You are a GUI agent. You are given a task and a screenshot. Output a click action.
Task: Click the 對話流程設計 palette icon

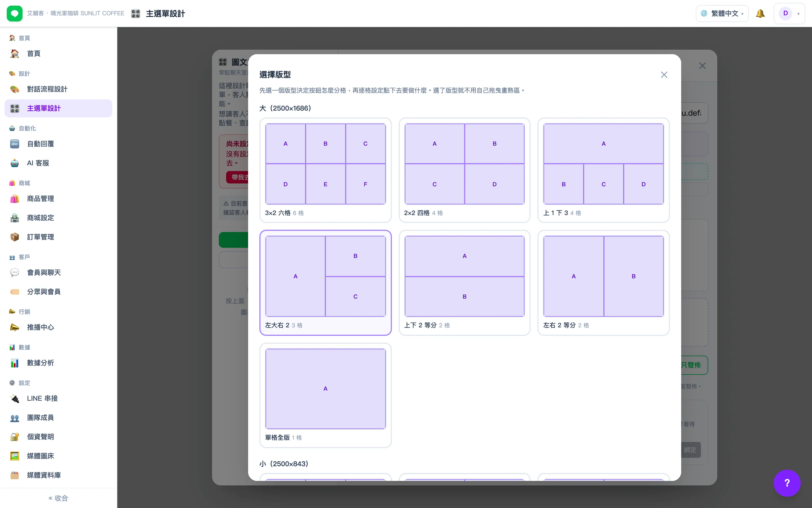click(x=15, y=89)
